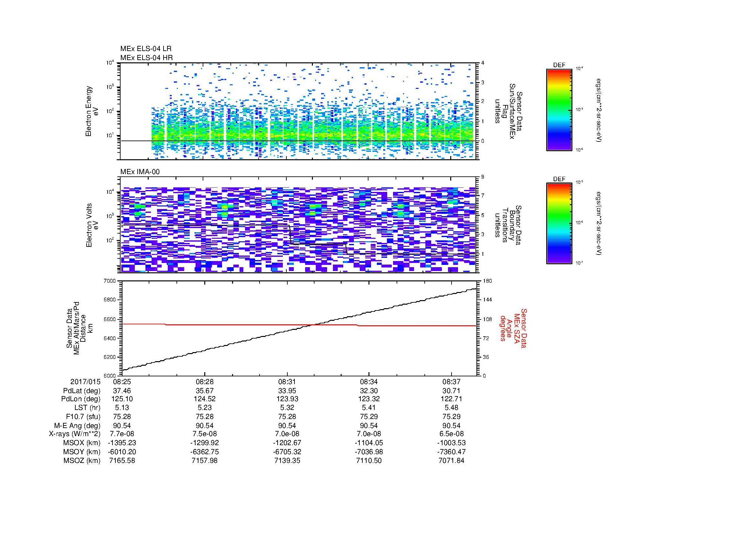Image resolution: width=756 pixels, height=534 pixels.
Task: Click X-rays value '6.5e-08'
Action: coord(451,434)
